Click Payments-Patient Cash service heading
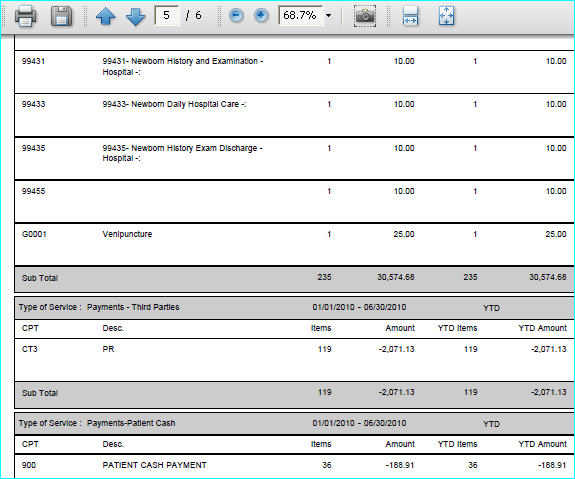Screen dimensions: 575x479 131,423
